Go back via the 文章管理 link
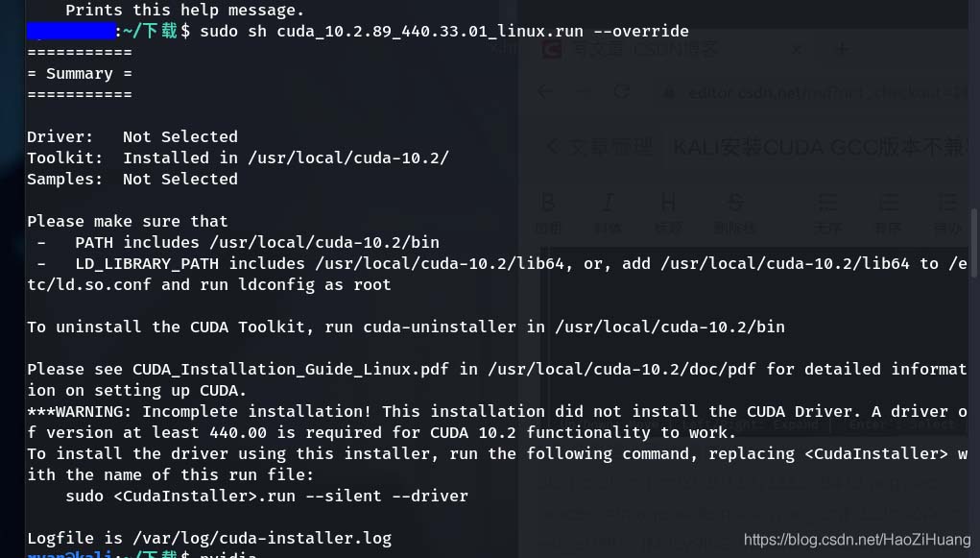 (x=599, y=148)
